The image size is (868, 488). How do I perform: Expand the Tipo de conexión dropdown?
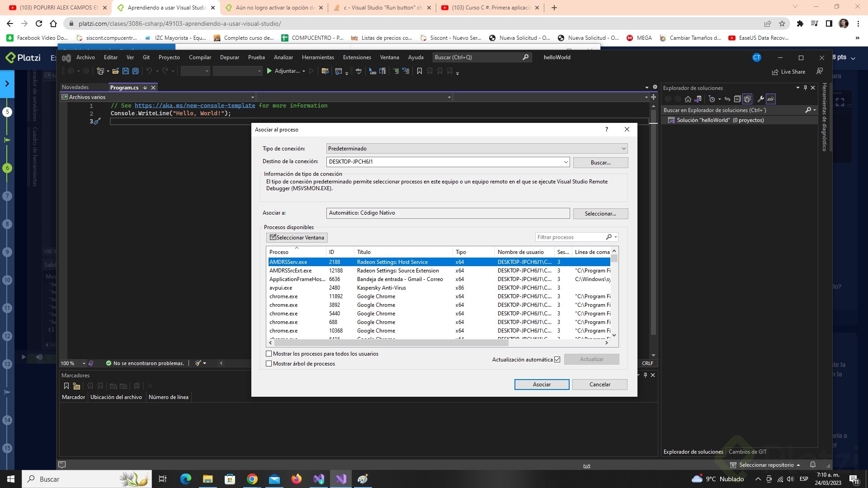(x=623, y=149)
